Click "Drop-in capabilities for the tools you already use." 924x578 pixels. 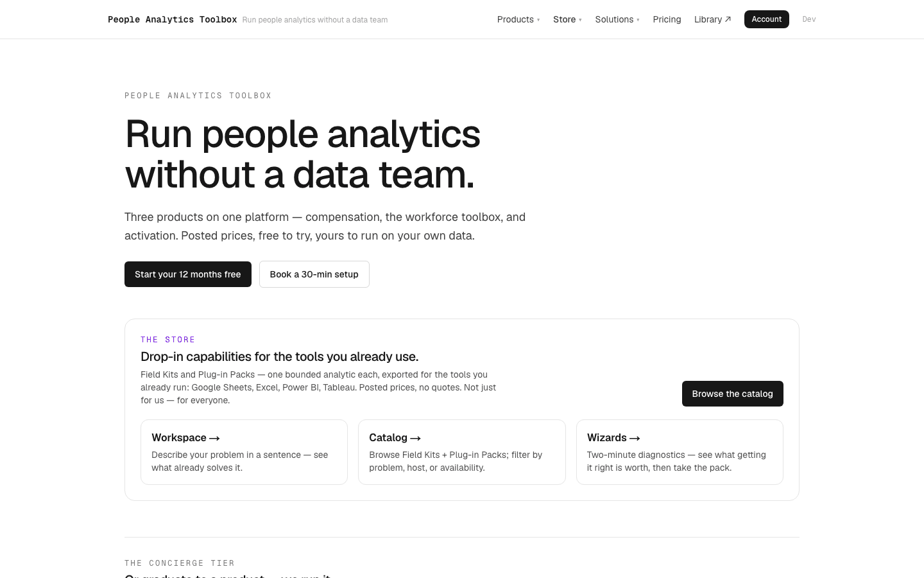click(x=280, y=356)
